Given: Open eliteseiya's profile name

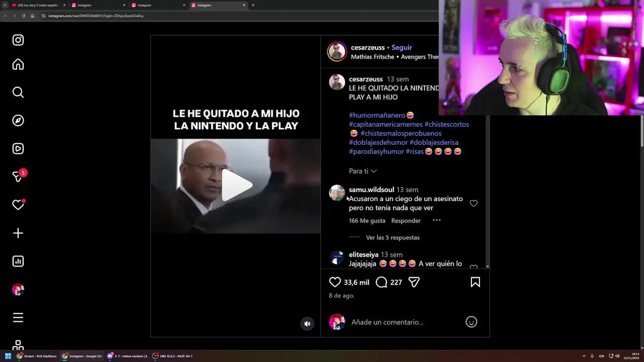Looking at the screenshot, I should tap(363, 254).
